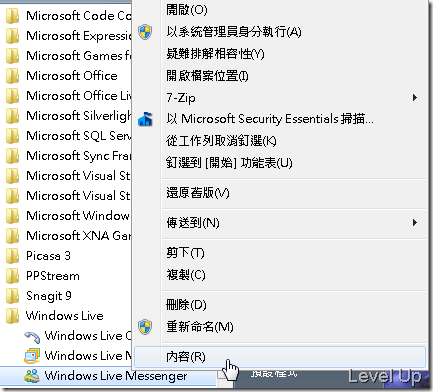Click the Microsoft Silverlight folder icon

coord(12,116)
